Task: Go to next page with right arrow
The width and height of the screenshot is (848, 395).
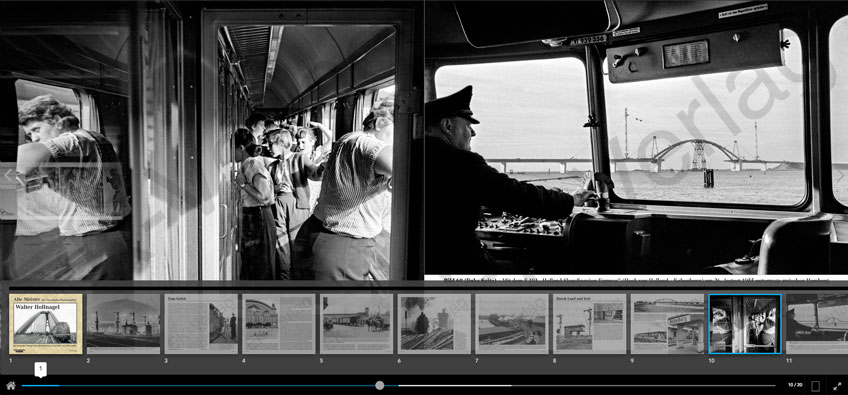Action: 840,175
